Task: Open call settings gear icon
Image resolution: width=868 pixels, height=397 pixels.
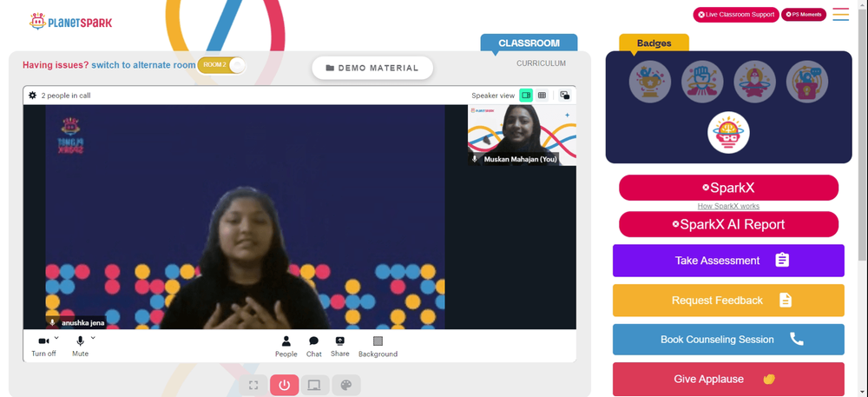Action: (33, 96)
